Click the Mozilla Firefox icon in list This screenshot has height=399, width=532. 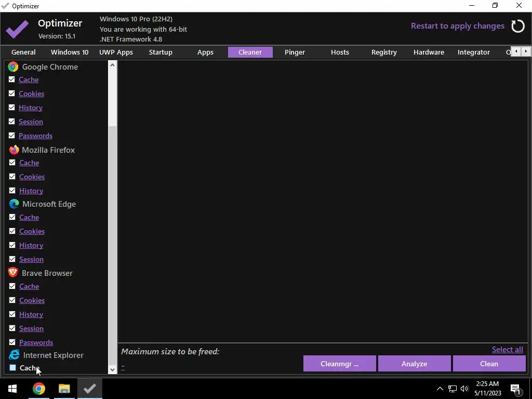[x=14, y=150]
